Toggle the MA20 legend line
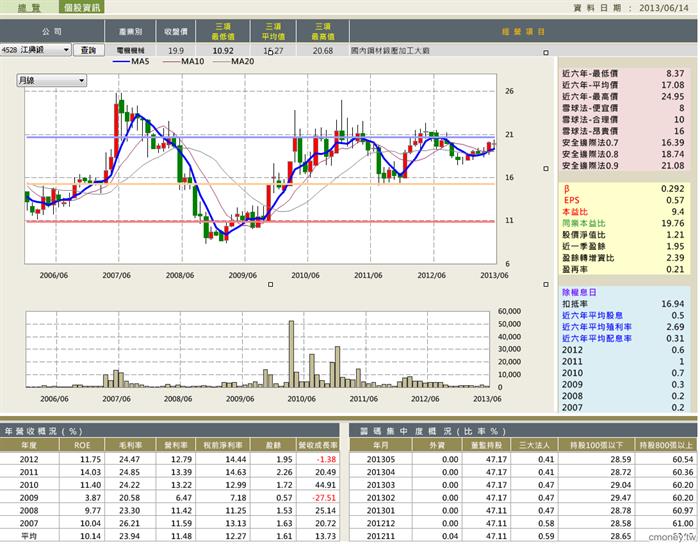Screen dimensions: 700x544 click(233, 61)
